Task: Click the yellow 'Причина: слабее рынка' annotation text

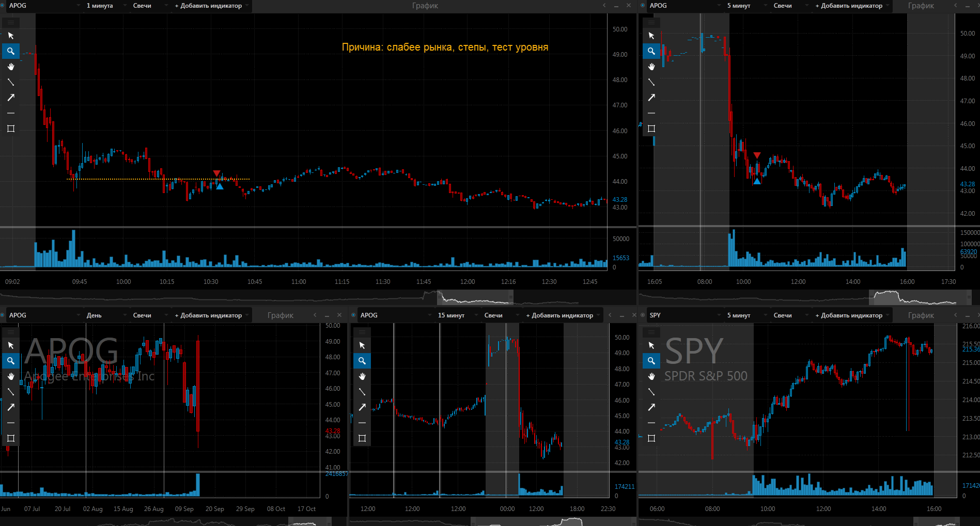Action: (x=445, y=47)
